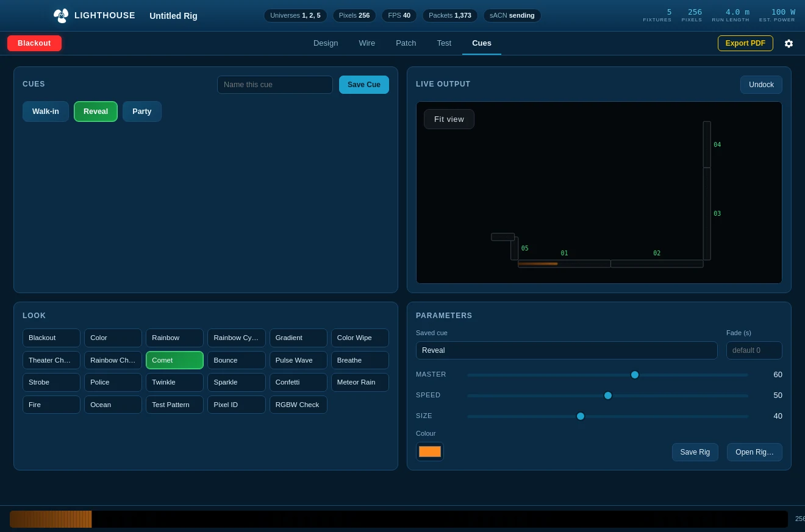Click the Untitled Rig title
The height and width of the screenshot is (532, 805).
(x=173, y=16)
